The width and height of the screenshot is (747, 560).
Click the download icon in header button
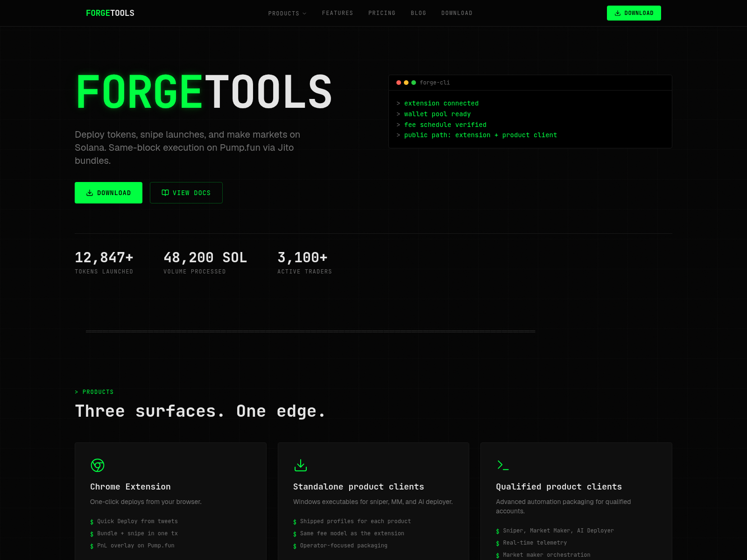[x=618, y=13]
